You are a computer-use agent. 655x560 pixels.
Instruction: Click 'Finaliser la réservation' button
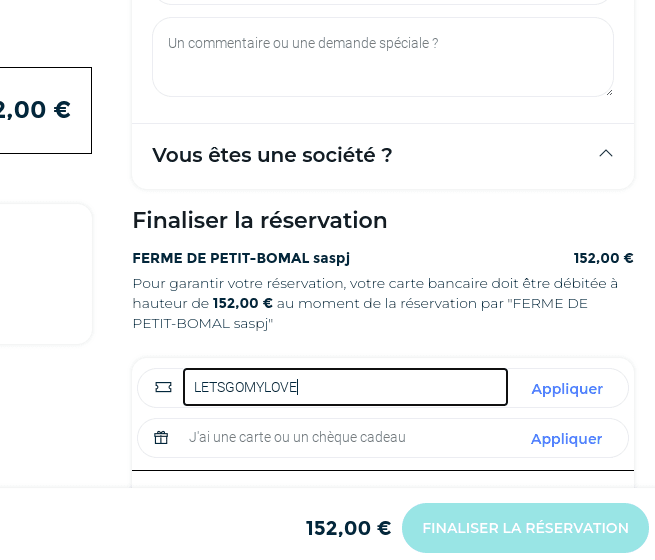point(526,528)
